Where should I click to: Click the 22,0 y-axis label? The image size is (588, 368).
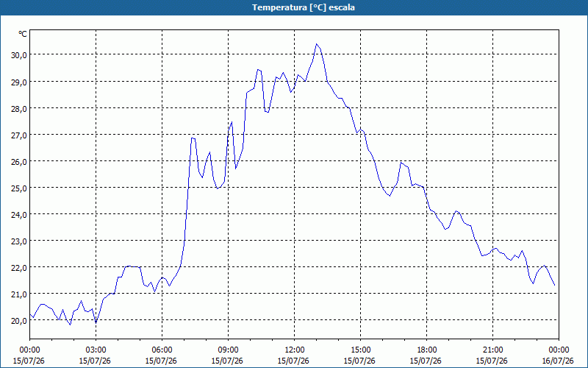tap(19, 267)
